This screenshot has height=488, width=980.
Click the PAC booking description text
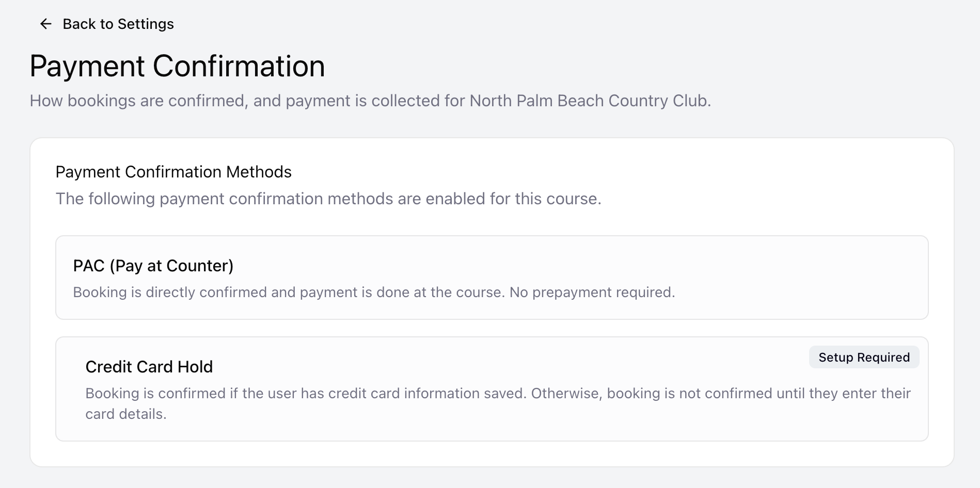coord(374,292)
